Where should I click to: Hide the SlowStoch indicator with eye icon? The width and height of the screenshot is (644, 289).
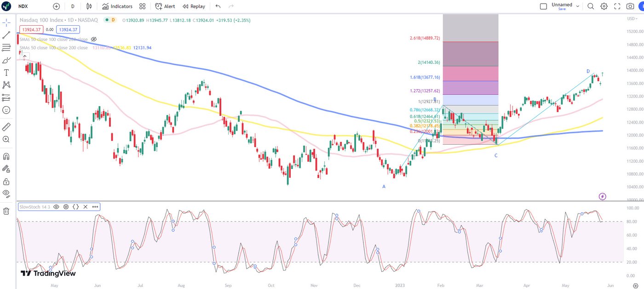56,207
